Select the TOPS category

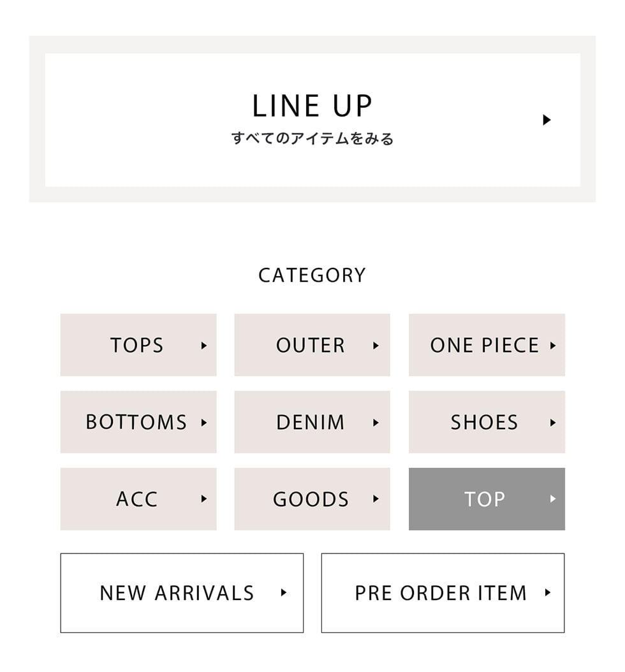click(136, 346)
